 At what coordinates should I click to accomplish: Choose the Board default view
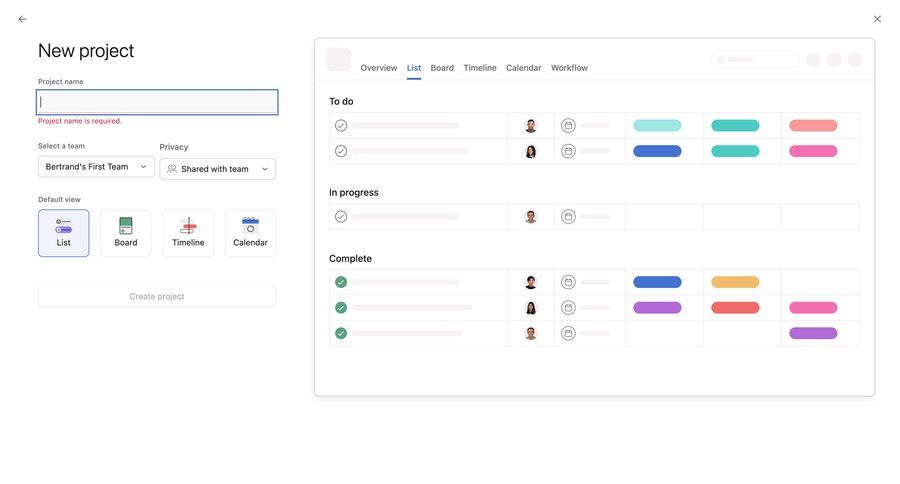tap(126, 233)
